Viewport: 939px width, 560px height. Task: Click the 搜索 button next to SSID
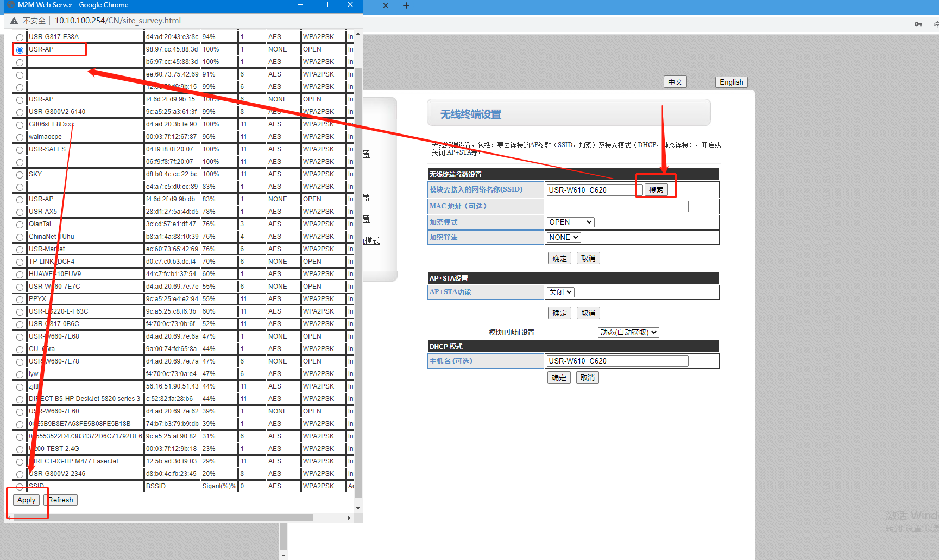coord(656,190)
